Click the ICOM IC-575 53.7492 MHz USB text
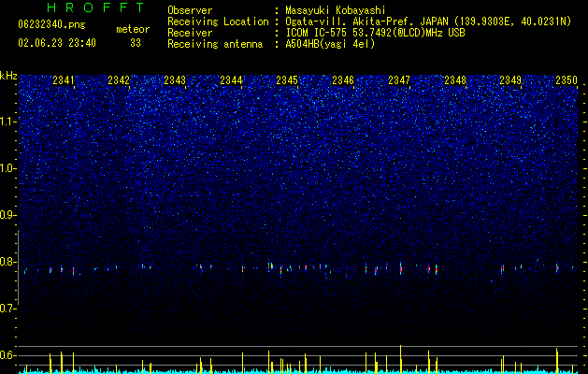This screenshot has height=374, width=588. (x=375, y=33)
